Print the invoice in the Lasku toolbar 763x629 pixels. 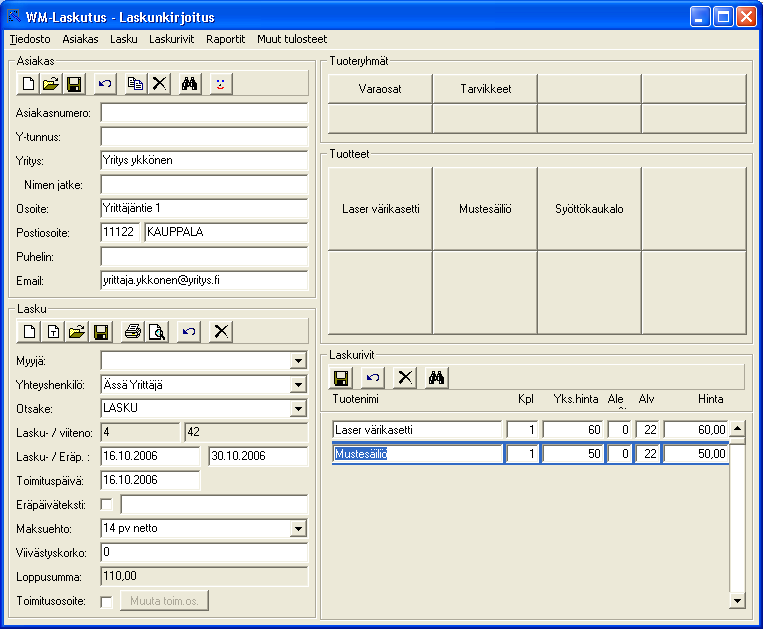pos(133,332)
